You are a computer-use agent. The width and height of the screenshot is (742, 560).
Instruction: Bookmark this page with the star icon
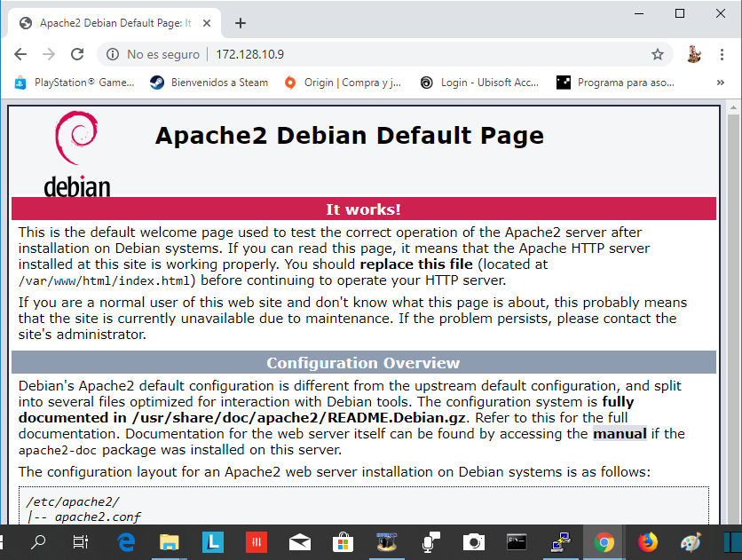[657, 54]
